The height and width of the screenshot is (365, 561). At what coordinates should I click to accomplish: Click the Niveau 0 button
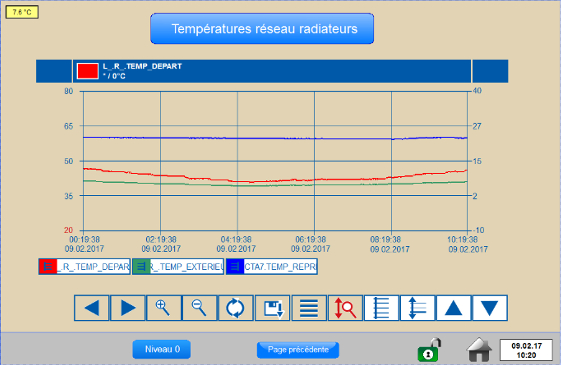[162, 349]
